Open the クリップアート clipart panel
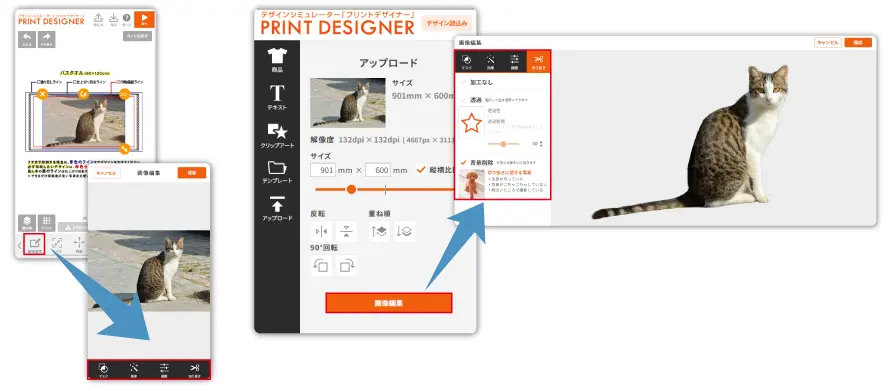Image resolution: width=890 pixels, height=391 pixels. pyautogui.click(x=277, y=135)
